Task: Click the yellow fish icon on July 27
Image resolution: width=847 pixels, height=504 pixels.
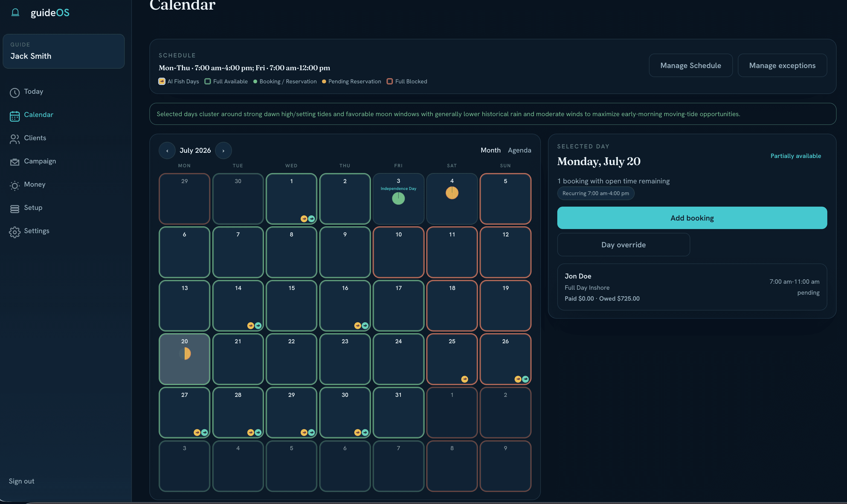Action: [x=197, y=432]
